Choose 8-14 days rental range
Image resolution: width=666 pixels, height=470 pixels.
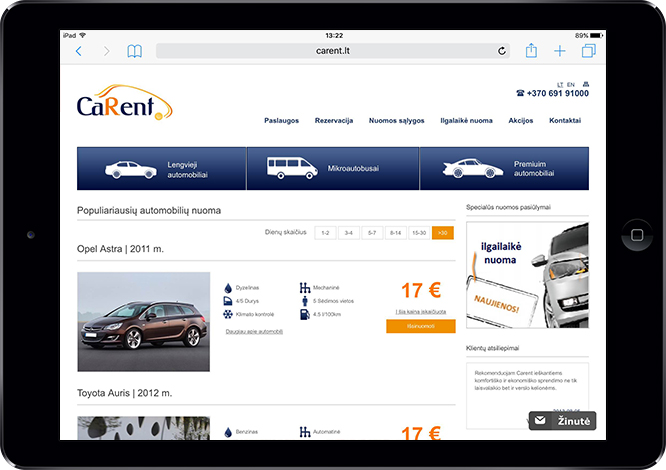coord(395,233)
